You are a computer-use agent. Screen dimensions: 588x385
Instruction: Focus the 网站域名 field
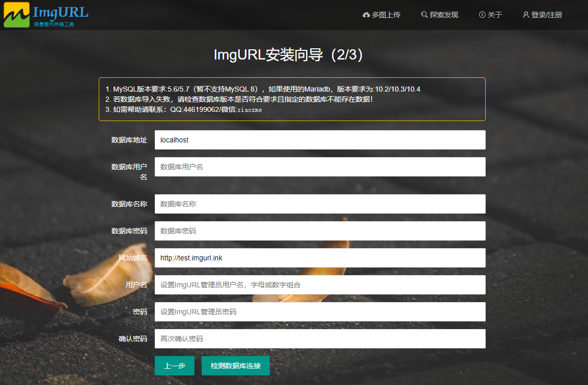320,258
